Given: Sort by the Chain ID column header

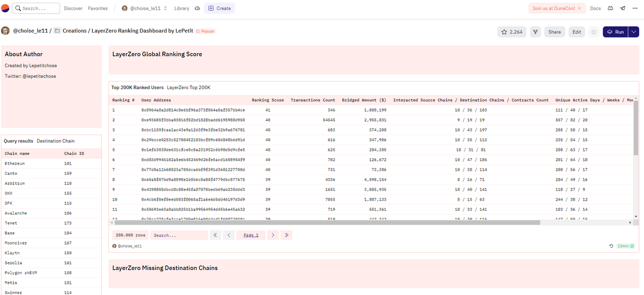Looking at the screenshot, I should coord(74,153).
